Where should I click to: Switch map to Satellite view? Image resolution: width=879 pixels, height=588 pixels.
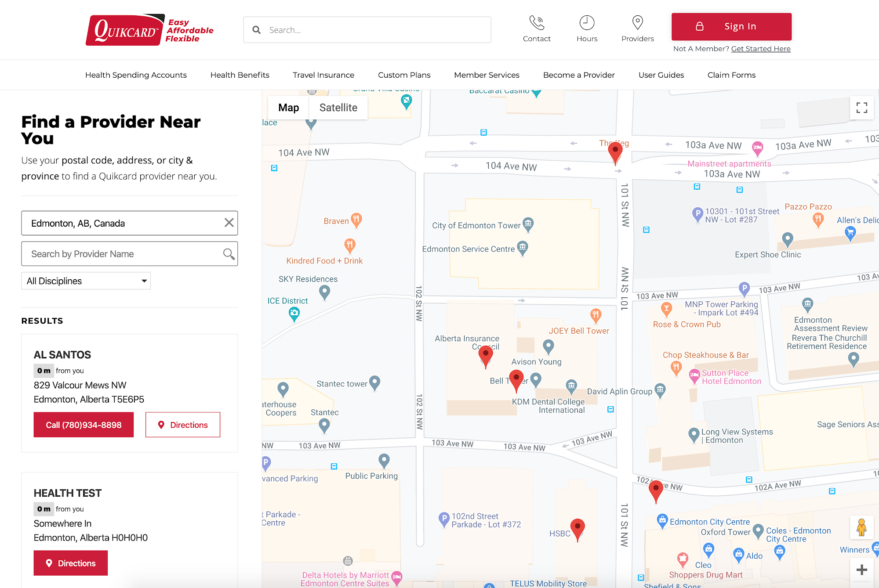click(338, 108)
